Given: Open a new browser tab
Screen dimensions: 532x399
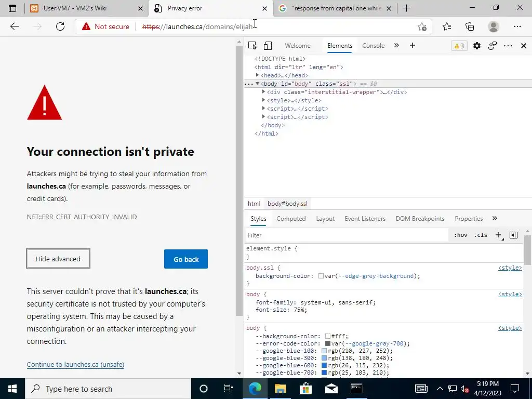Looking at the screenshot, I should click(x=406, y=8).
